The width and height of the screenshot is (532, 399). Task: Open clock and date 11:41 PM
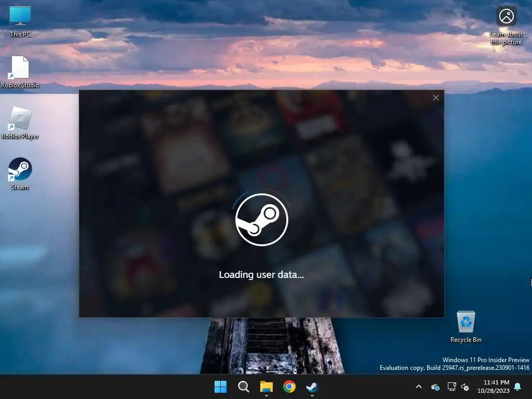[x=494, y=387]
